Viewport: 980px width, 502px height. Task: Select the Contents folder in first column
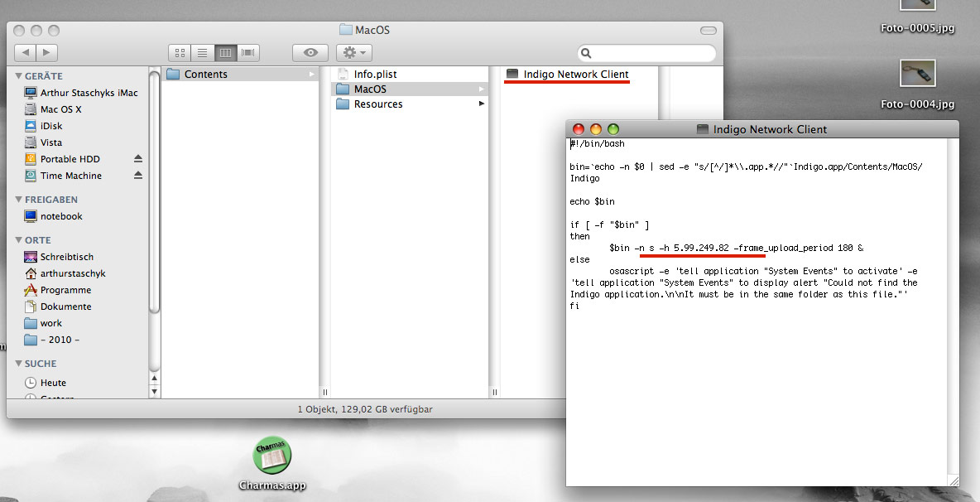coord(241,75)
